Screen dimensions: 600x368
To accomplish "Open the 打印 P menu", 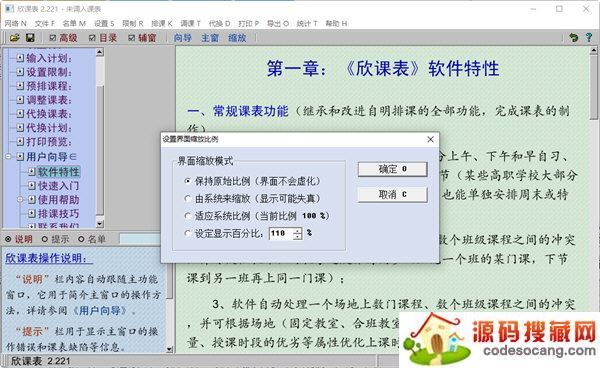I will (x=248, y=23).
